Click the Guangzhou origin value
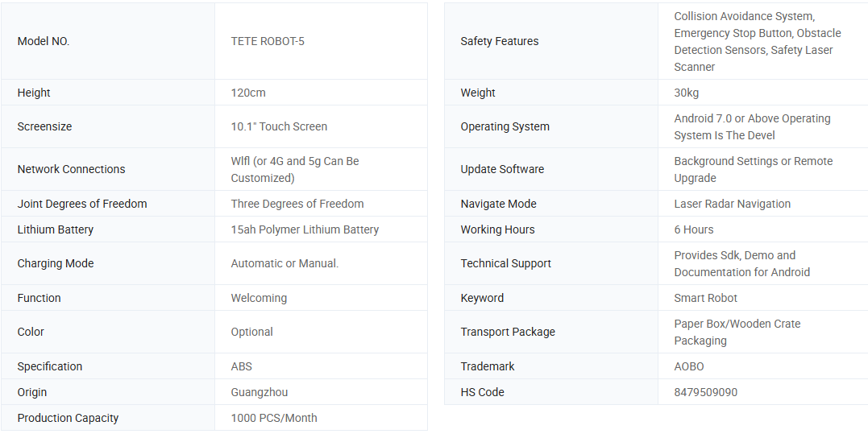This screenshot has width=868, height=438. click(260, 392)
